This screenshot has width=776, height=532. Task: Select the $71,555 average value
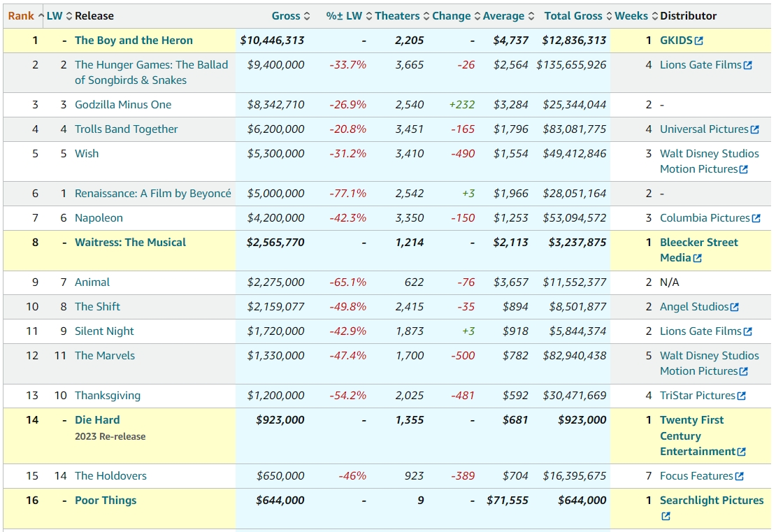tap(508, 501)
